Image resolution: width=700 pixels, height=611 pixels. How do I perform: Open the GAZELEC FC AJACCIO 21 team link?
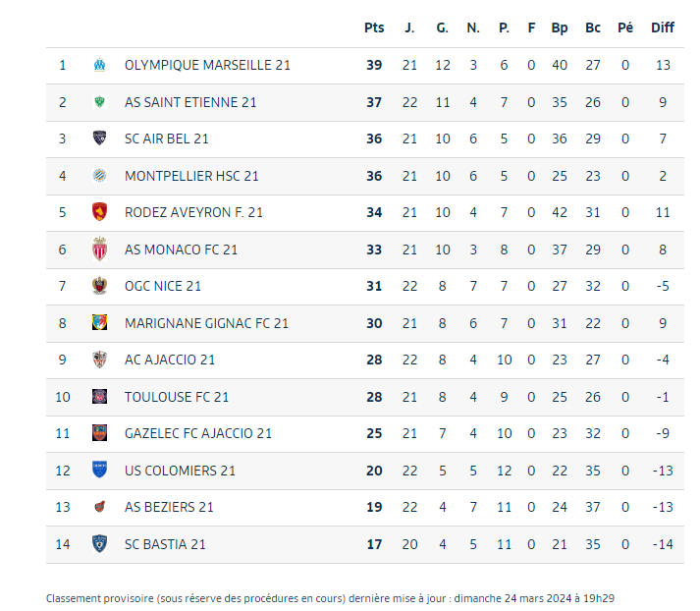pyautogui.click(x=198, y=433)
